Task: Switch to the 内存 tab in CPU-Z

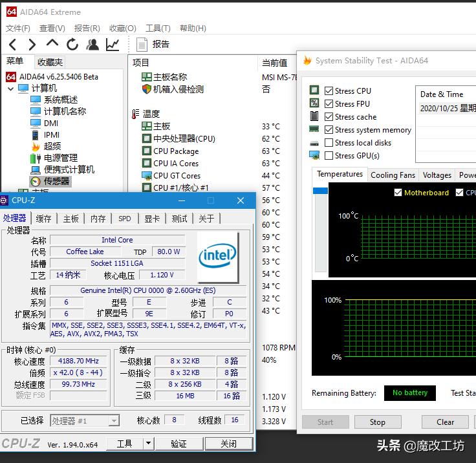Action: 98,219
